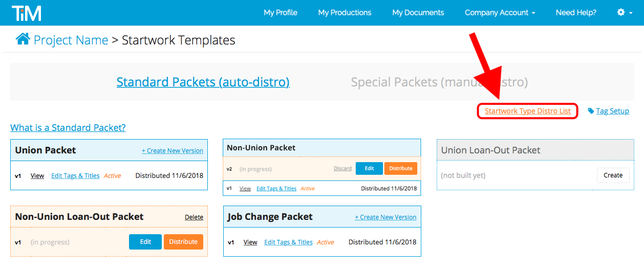Click the Non-Union Loan-Out Packet title
Screen dimensions: 644x270
pyautogui.click(x=79, y=217)
